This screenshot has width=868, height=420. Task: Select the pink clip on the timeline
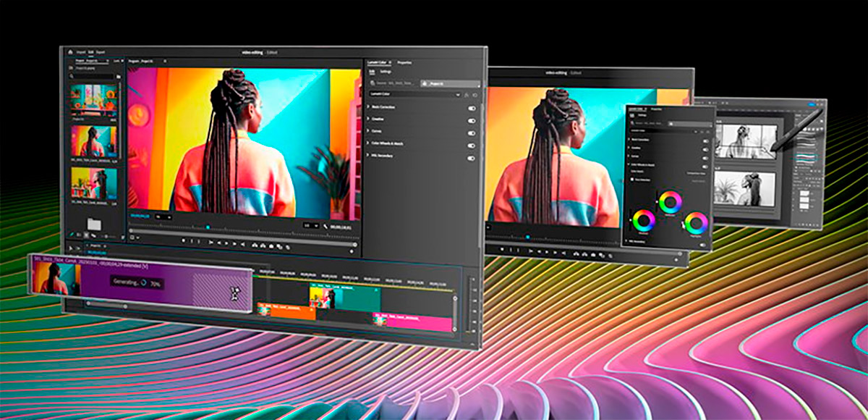tap(413, 322)
